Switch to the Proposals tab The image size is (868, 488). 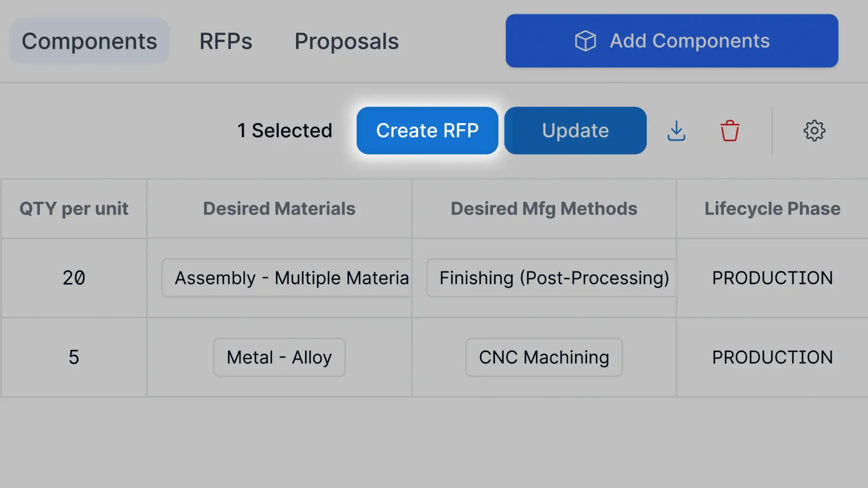point(346,41)
